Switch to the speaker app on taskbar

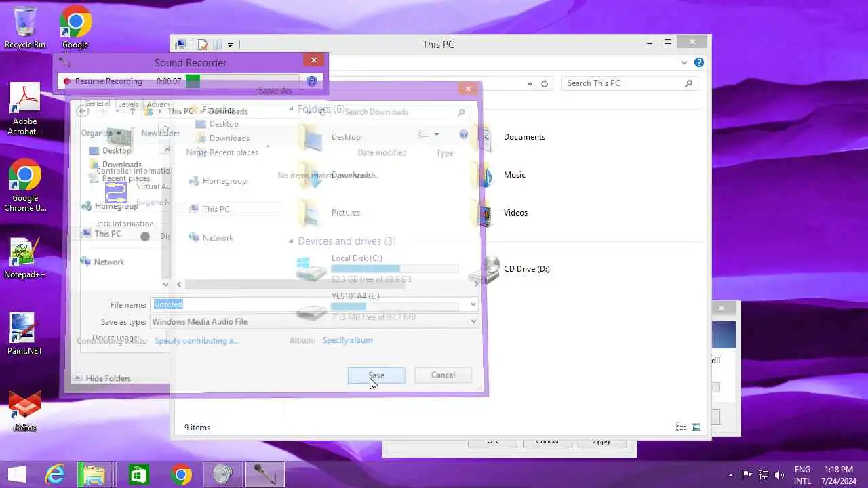coord(222,474)
